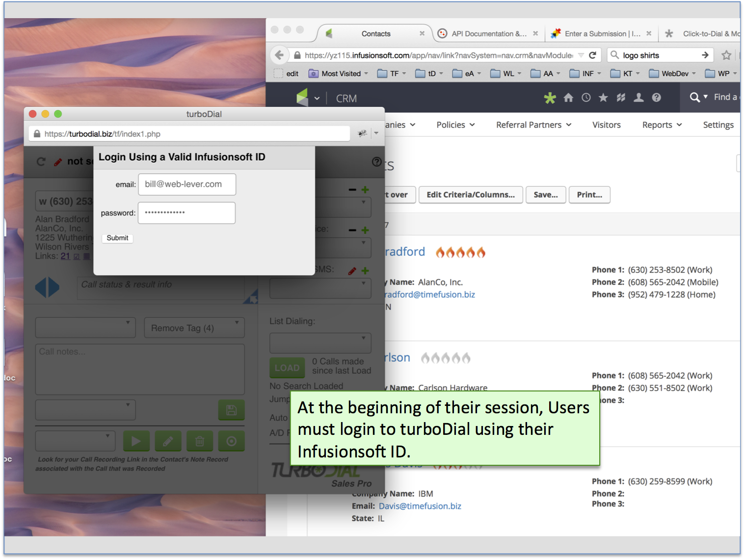Open dropdown arrow in turboDial address bar
This screenshot has height=560, width=744.
(x=376, y=133)
